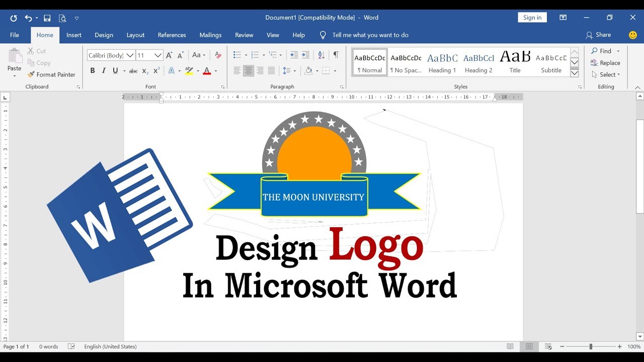Click the Sign in button

coord(532,18)
